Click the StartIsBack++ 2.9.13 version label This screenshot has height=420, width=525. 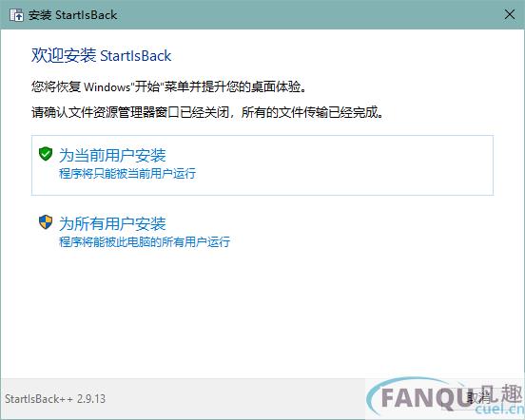click(55, 398)
